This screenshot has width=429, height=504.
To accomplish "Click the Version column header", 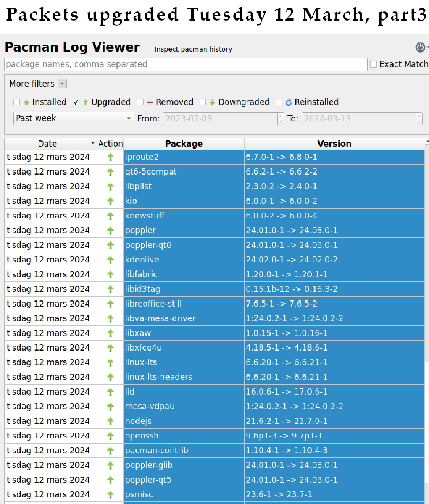I will (334, 144).
